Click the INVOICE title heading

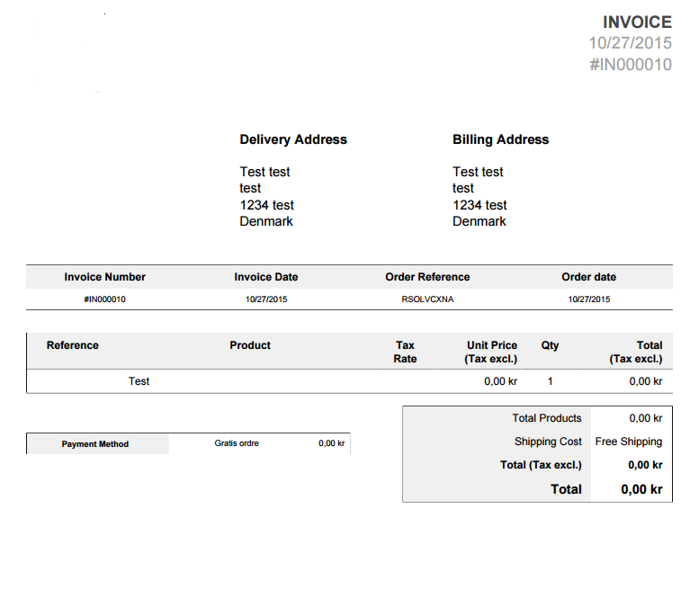coord(637,22)
